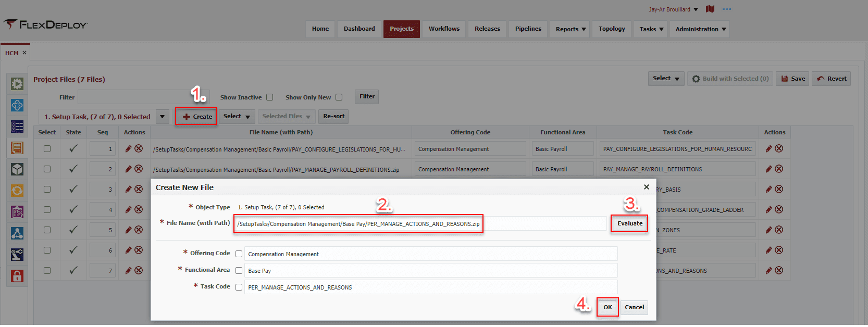The height and width of the screenshot is (327, 868).
Task: Click right-side pencil for PAY_CONFIGURE_LEGISLATIONS row
Action: tap(769, 149)
